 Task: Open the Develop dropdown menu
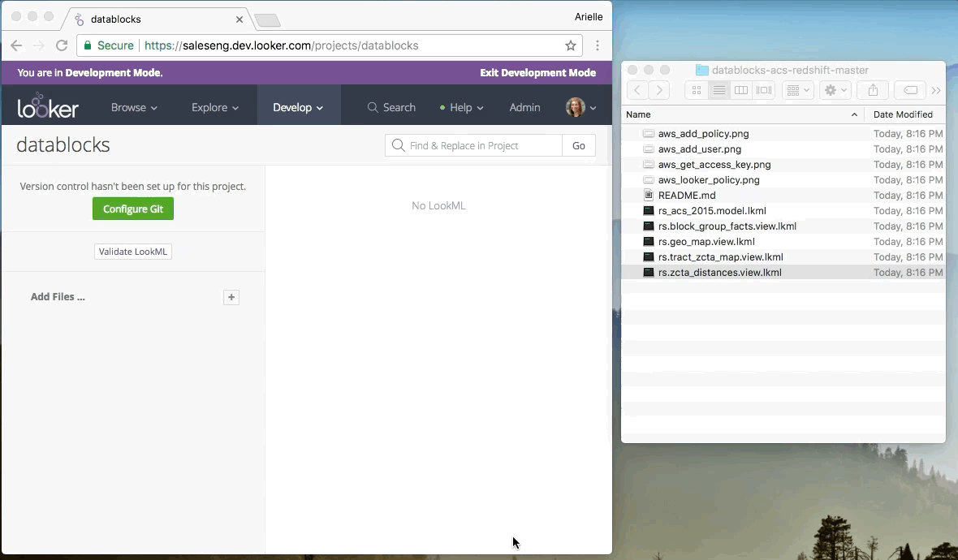298,107
